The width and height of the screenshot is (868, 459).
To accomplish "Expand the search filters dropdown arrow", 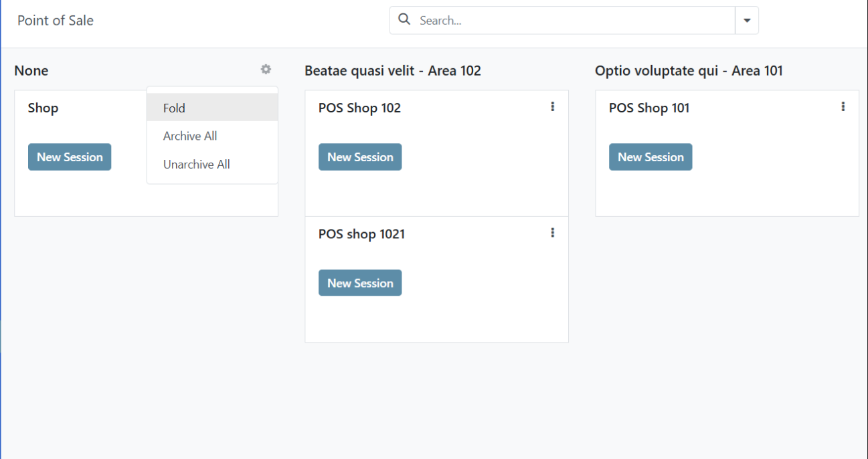I will click(x=746, y=20).
